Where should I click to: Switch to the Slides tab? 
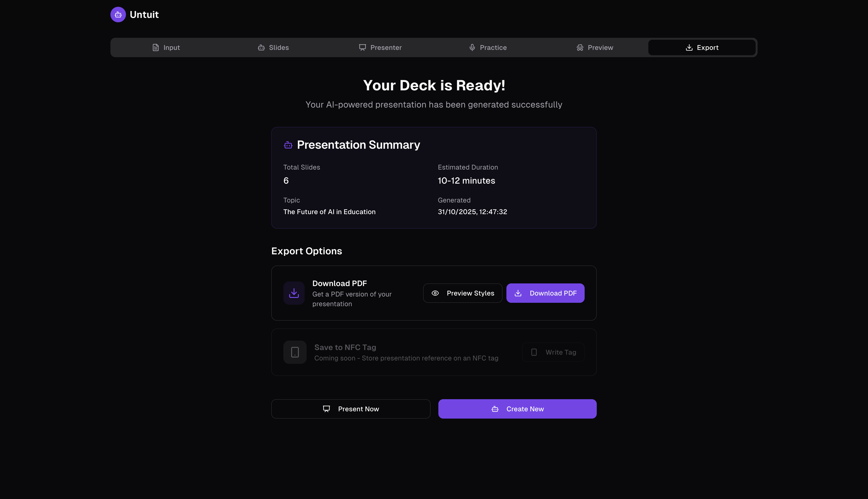(x=273, y=48)
